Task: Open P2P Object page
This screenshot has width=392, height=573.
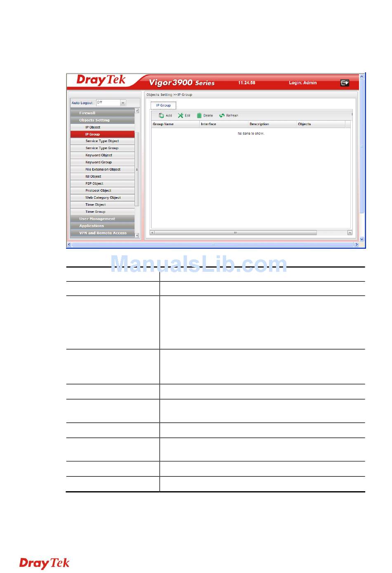Action: click(x=102, y=183)
